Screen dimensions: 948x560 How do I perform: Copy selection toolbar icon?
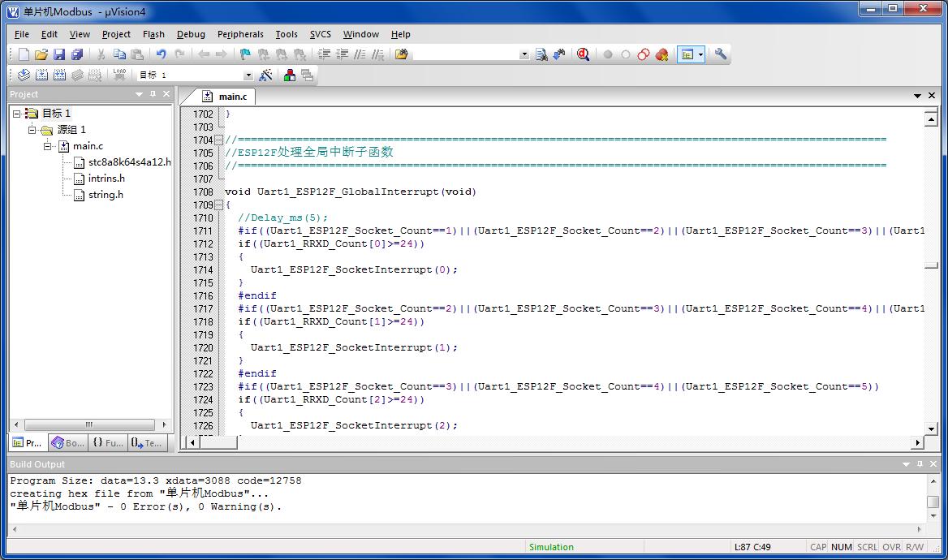[119, 54]
